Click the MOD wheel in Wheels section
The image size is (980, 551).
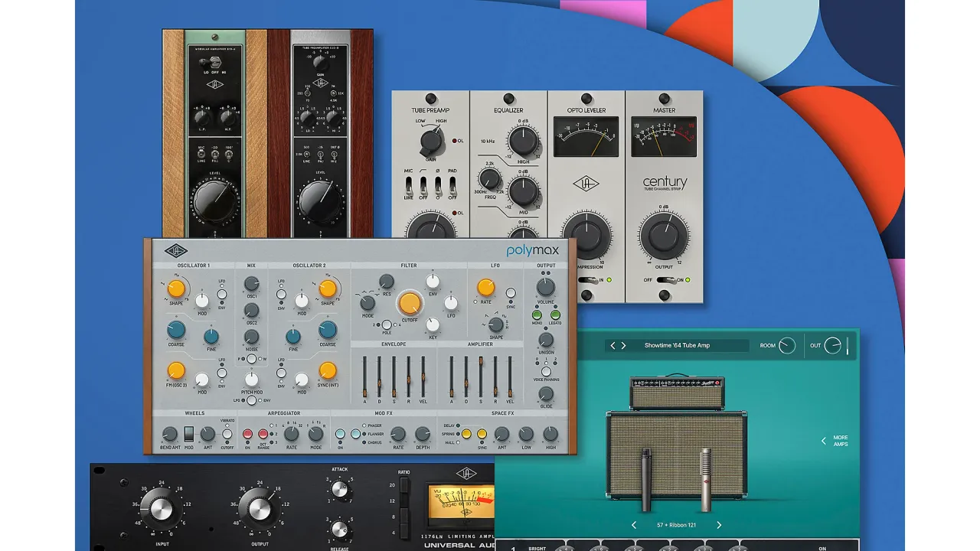[188, 433]
